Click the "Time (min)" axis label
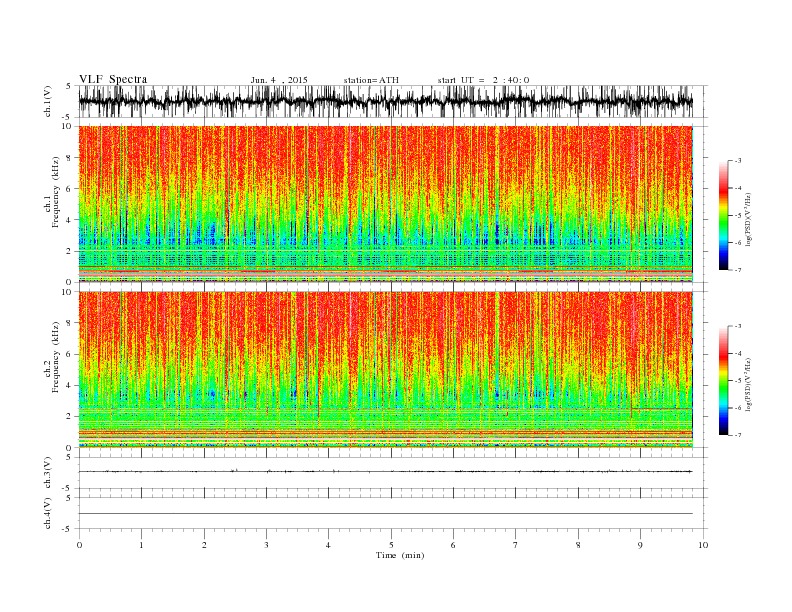Viewport: 792px width, 612px height. click(400, 555)
